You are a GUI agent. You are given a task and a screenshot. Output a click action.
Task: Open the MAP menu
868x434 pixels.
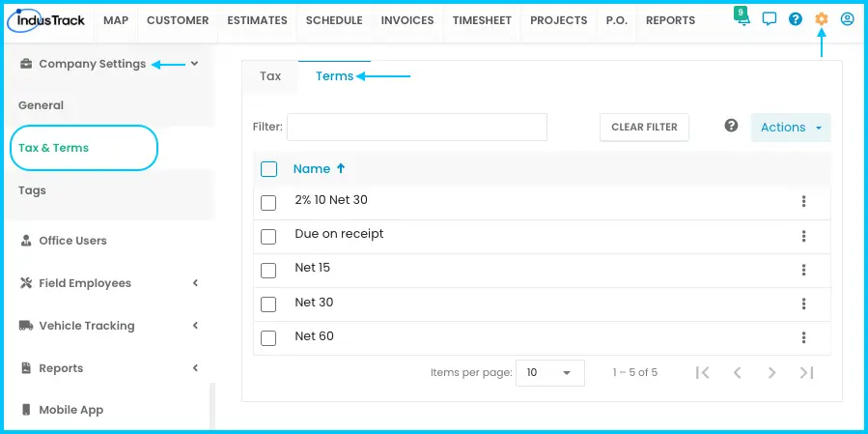pos(116,20)
